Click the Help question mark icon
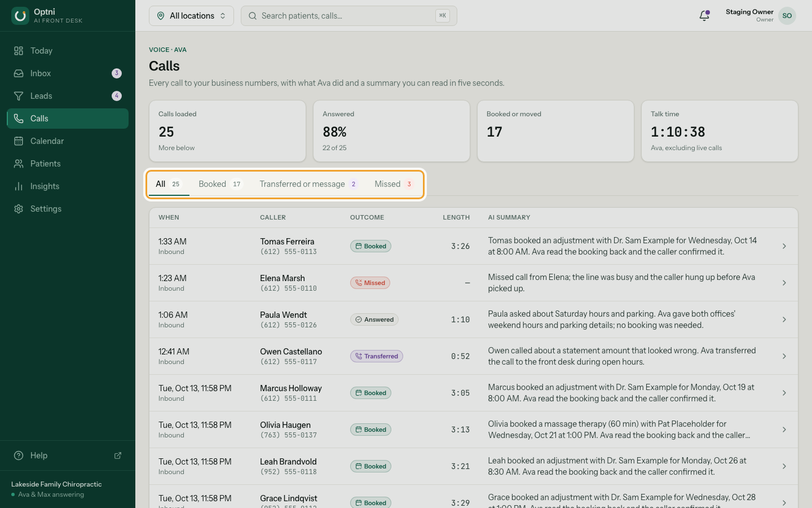Image resolution: width=812 pixels, height=508 pixels. (x=19, y=456)
